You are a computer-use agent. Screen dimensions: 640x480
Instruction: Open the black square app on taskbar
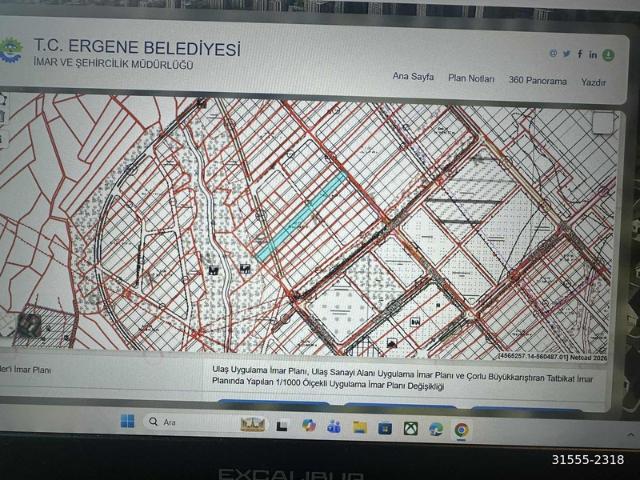(282, 426)
